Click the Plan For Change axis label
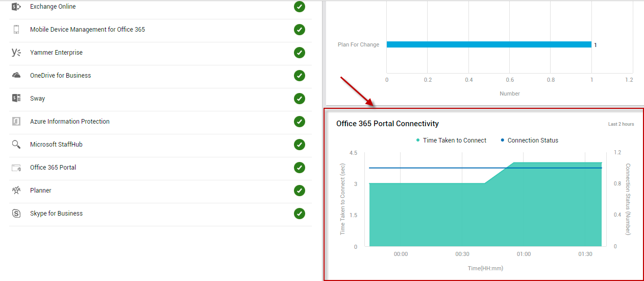The image size is (644, 281). [x=358, y=44]
